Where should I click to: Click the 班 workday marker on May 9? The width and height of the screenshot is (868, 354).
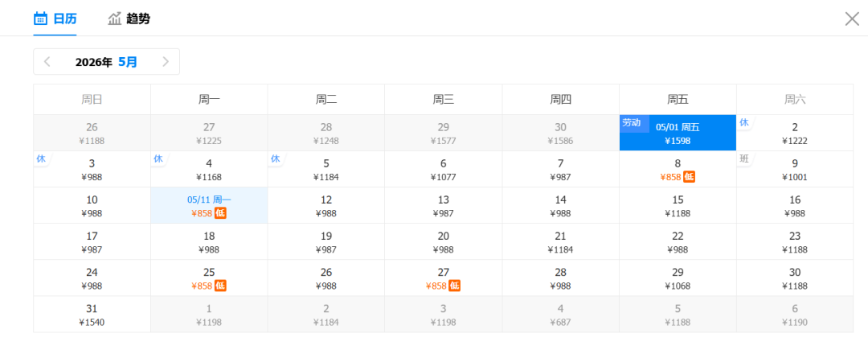coord(745,158)
